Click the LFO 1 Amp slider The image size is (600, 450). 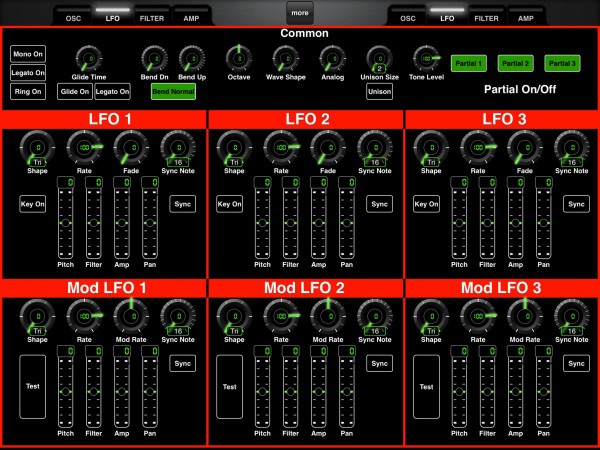pyautogui.click(x=122, y=223)
